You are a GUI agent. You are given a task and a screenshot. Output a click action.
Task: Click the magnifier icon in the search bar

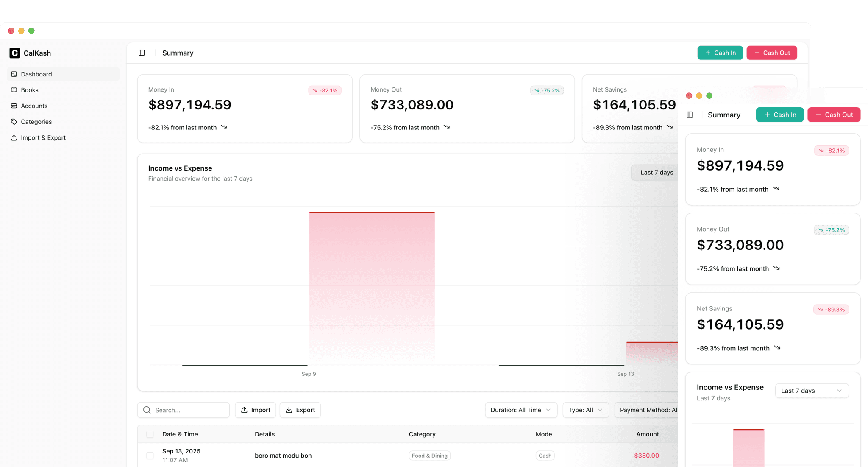pyautogui.click(x=147, y=410)
